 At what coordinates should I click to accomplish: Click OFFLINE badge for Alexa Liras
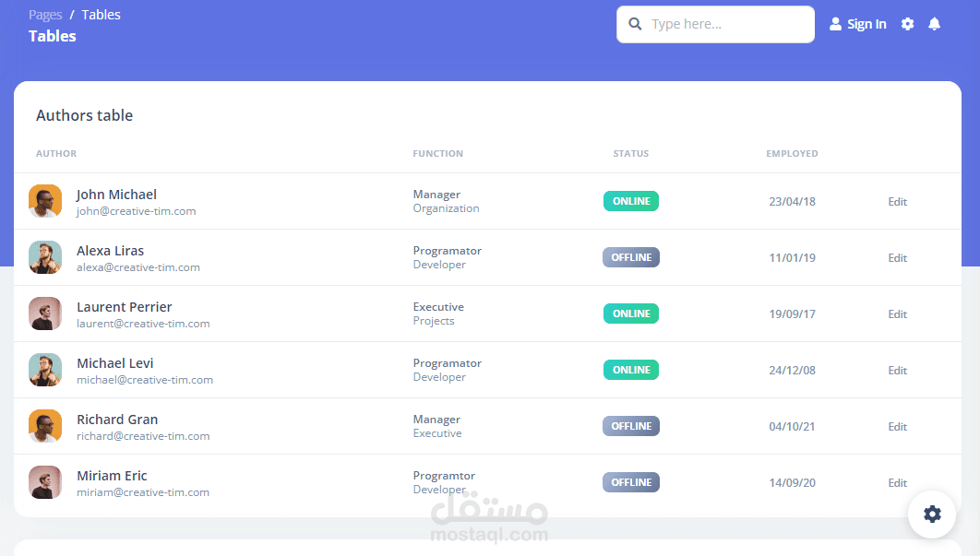pos(631,257)
